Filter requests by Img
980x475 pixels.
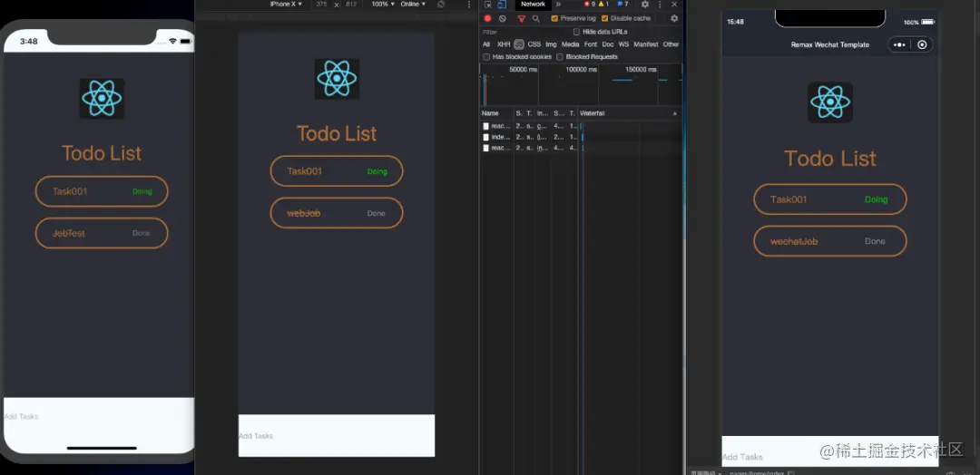tap(552, 44)
